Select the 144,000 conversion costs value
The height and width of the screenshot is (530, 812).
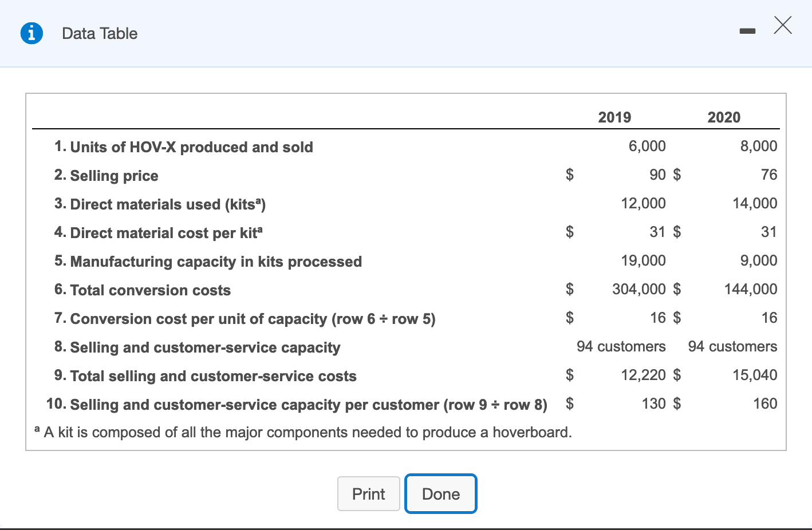(751, 289)
